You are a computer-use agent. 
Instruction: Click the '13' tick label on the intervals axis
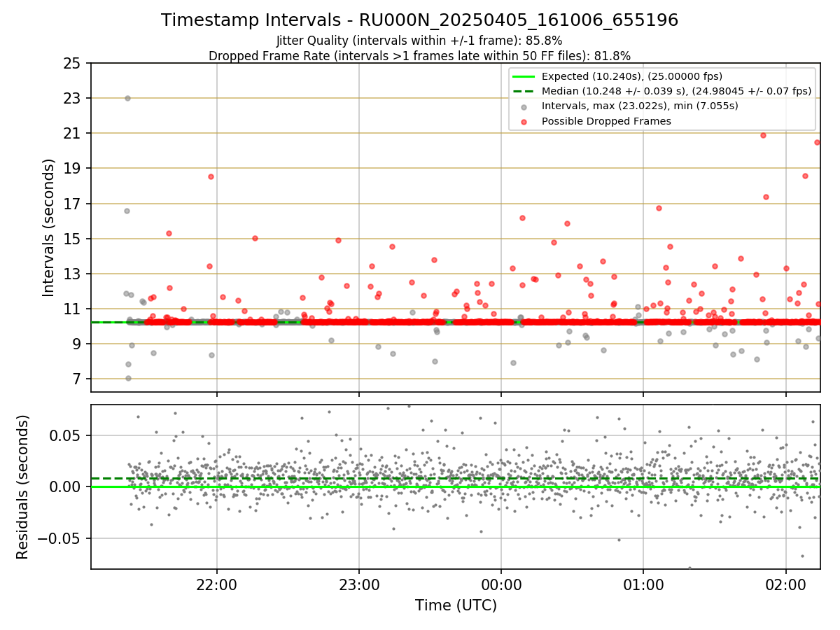click(x=72, y=274)
